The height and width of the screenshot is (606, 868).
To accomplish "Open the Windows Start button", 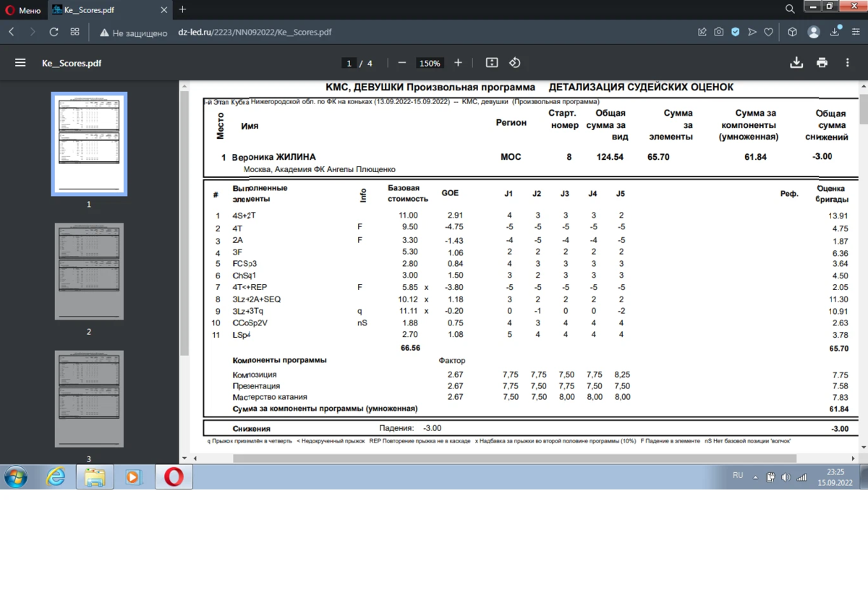I will (x=15, y=477).
